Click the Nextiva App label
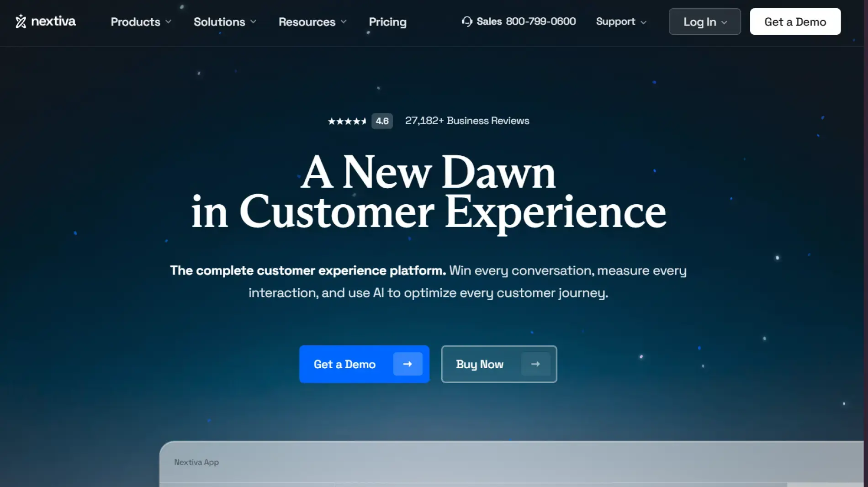 click(196, 462)
